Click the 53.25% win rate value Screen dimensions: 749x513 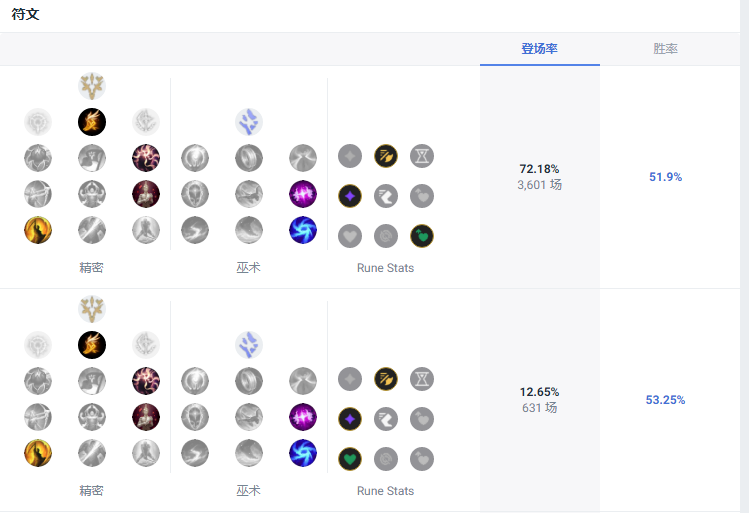pos(665,400)
